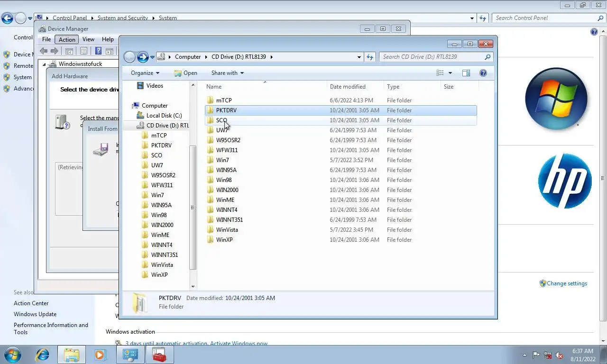Click CD Drive (D:) RTL8139 breadcrumb
This screenshot has width=607, height=364.
[x=239, y=57]
